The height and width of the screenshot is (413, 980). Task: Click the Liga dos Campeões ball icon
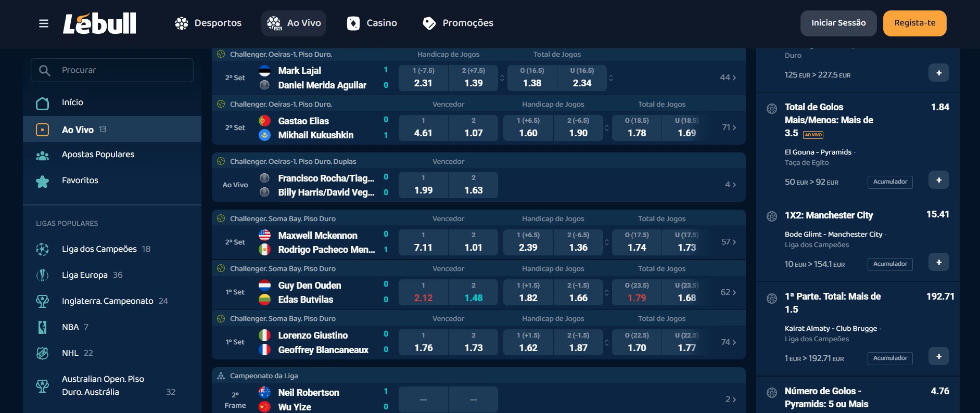click(42, 249)
